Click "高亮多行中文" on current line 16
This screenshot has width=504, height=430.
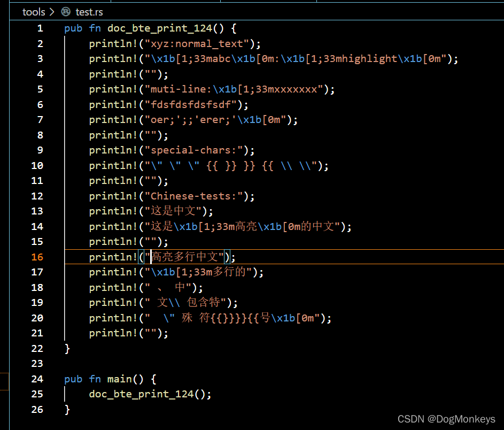[x=184, y=257]
